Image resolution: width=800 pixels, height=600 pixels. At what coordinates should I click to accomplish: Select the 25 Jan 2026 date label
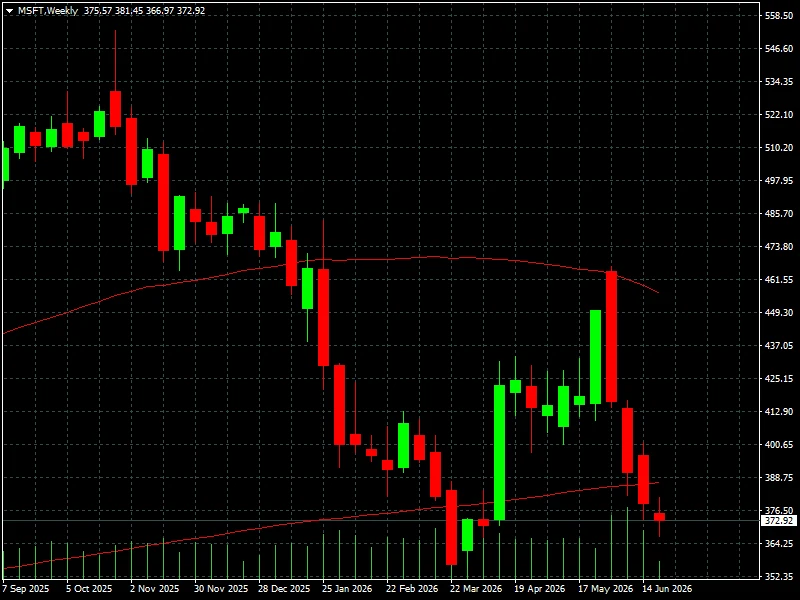(x=347, y=589)
